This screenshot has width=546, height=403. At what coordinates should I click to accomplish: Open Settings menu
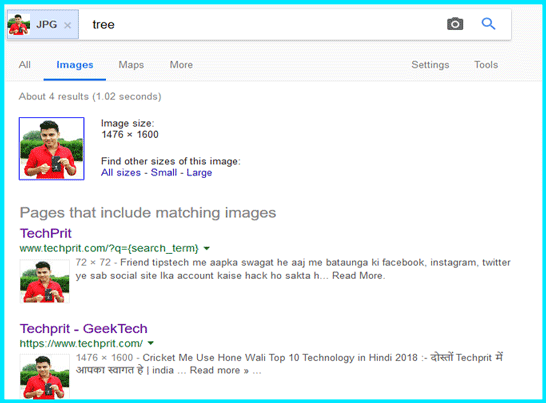pyautogui.click(x=430, y=65)
